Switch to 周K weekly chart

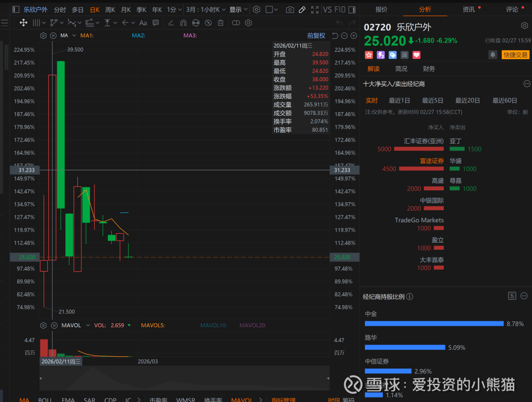click(110, 9)
